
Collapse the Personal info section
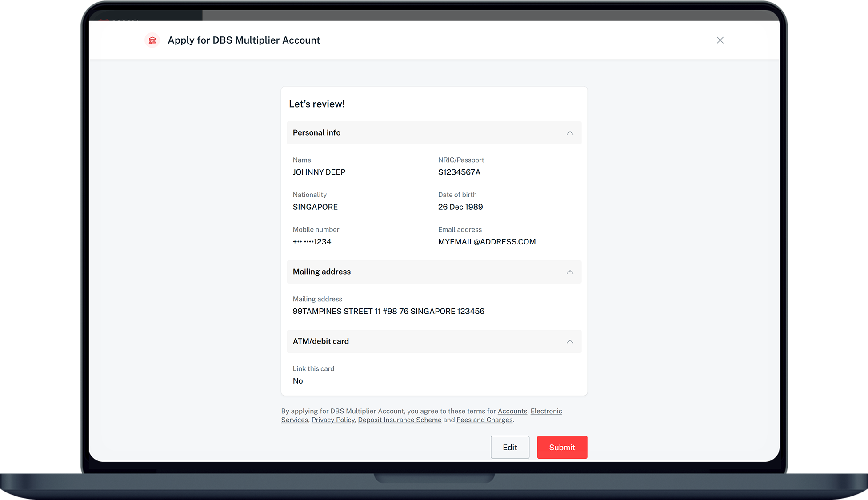pos(570,132)
